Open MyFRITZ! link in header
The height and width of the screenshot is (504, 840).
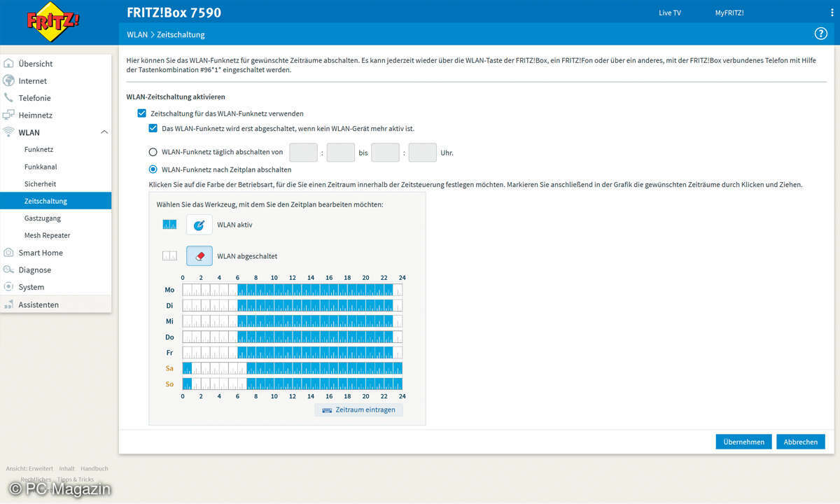[x=729, y=13]
